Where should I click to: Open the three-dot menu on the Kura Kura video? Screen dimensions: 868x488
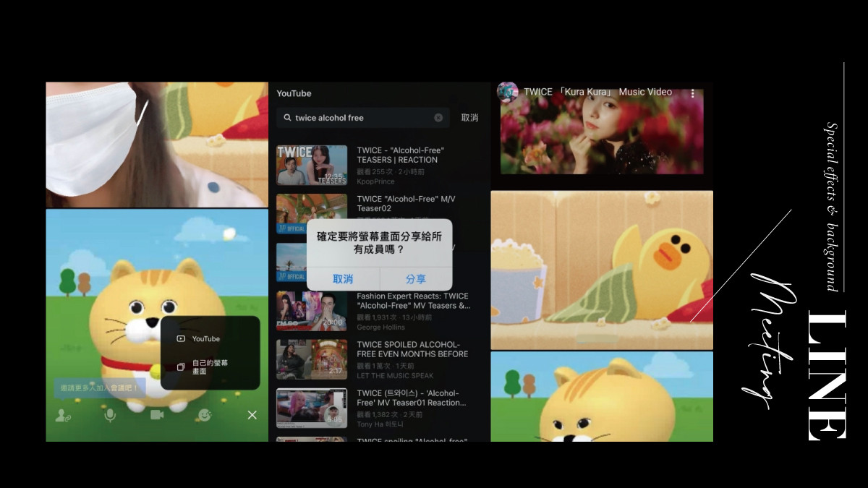[692, 93]
